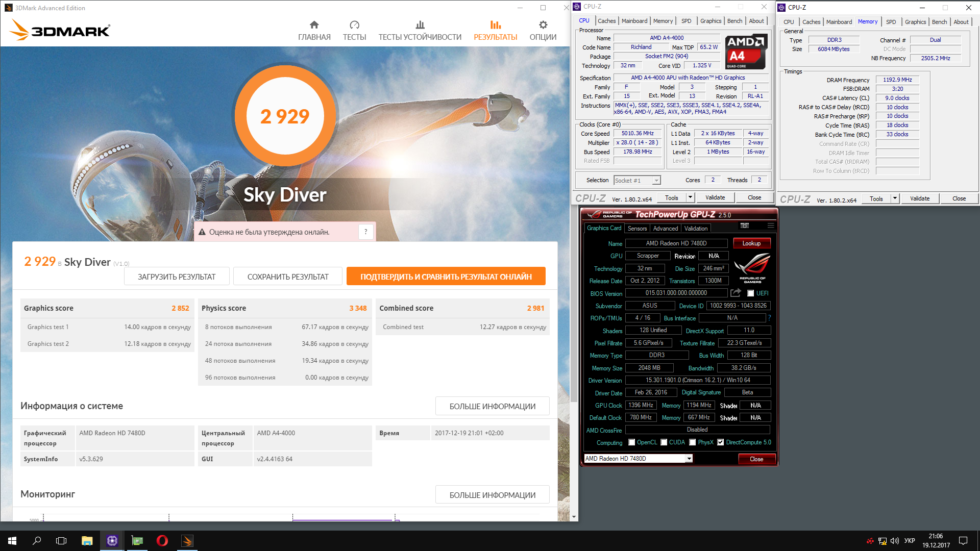Switch to Validation tab in GPU-Z

[696, 229]
